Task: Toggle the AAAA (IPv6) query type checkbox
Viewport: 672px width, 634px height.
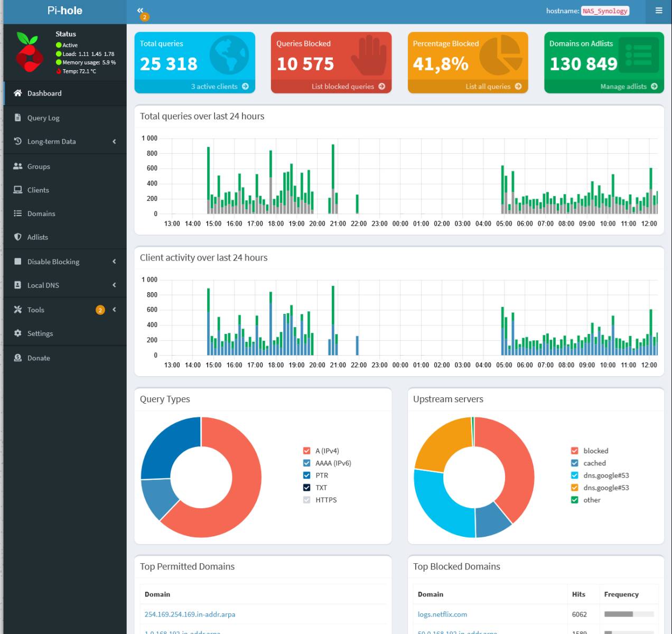Action: (306, 463)
